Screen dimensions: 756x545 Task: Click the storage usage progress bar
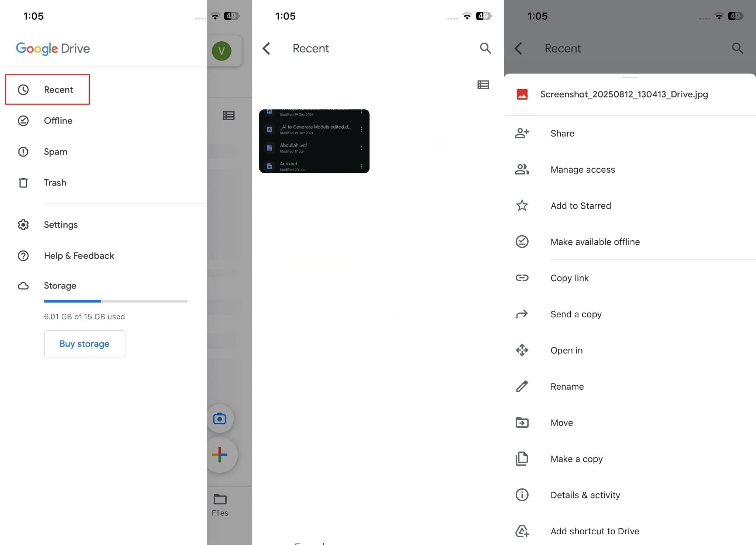point(116,301)
